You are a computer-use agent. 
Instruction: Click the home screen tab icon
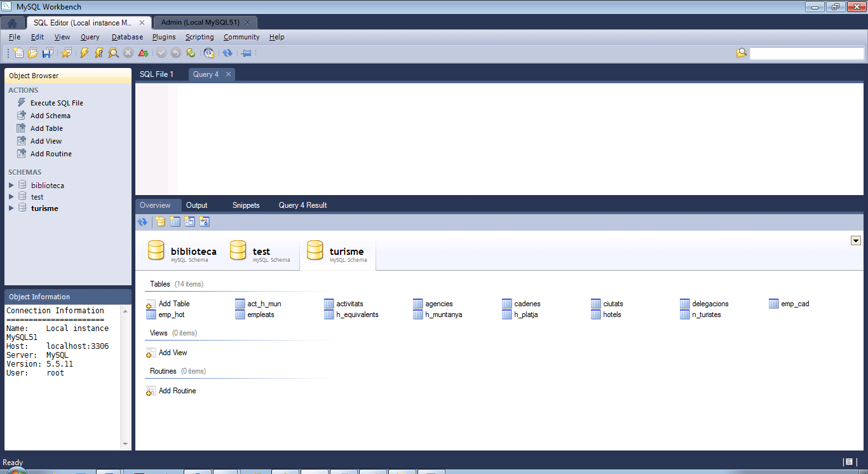[x=12, y=23]
